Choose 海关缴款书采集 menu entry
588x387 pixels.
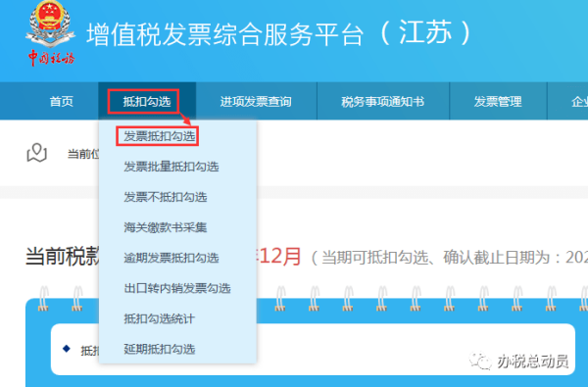click(x=166, y=227)
